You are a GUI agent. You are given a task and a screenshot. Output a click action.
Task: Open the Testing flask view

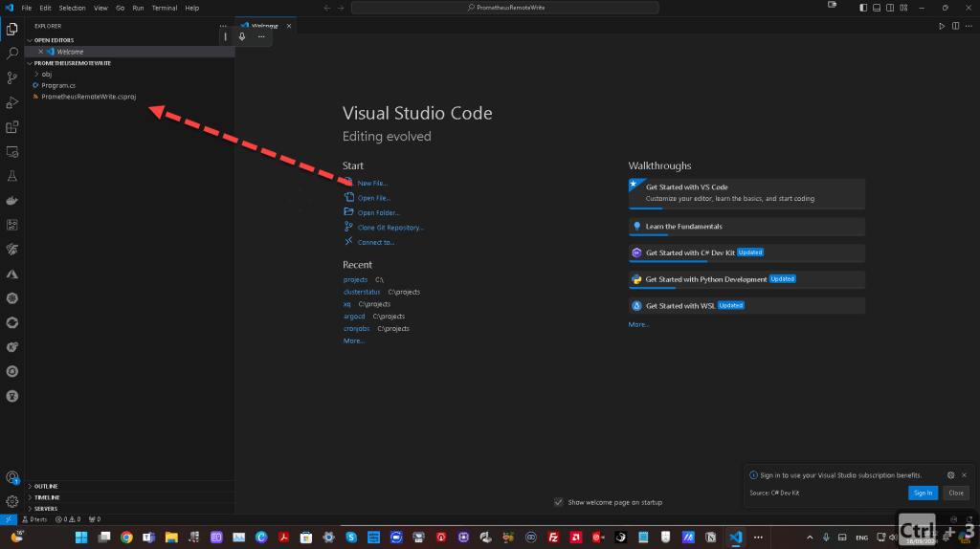point(11,176)
